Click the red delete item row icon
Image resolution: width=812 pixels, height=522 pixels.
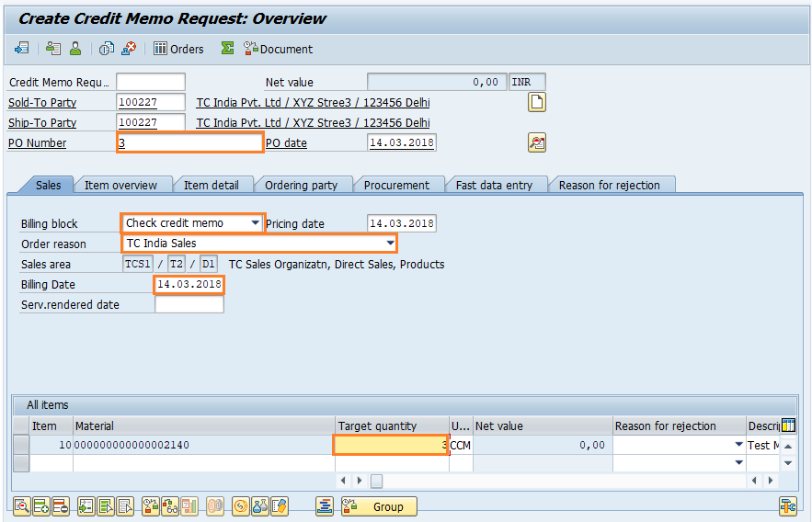(61, 506)
